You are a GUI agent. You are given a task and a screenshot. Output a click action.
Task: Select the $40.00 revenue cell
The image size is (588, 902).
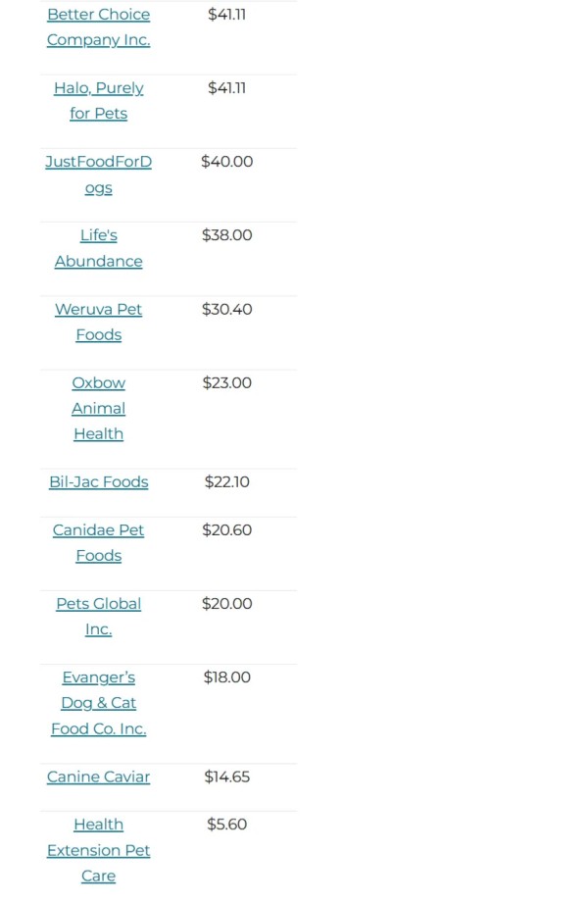coord(227,162)
